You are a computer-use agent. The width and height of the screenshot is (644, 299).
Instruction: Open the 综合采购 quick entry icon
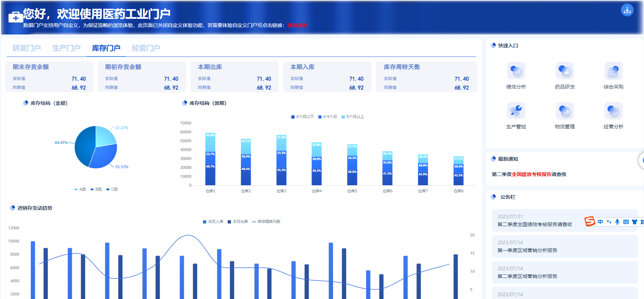pos(613,70)
